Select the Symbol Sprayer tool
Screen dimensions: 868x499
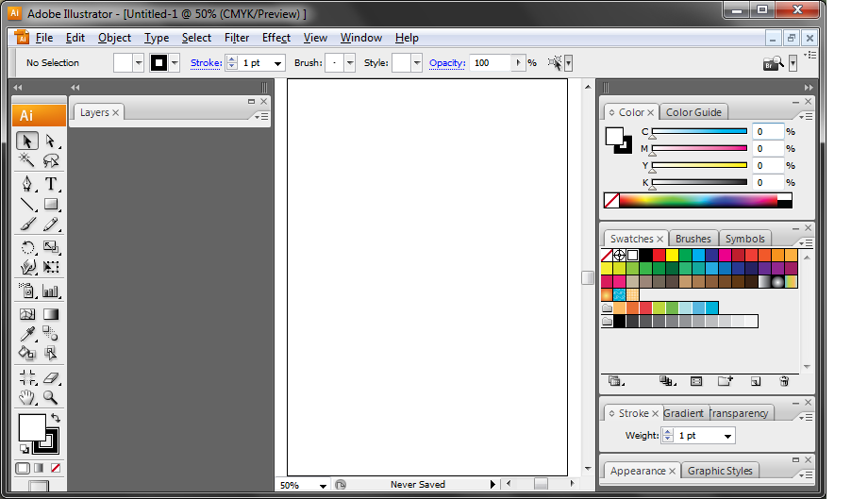pos(26,291)
